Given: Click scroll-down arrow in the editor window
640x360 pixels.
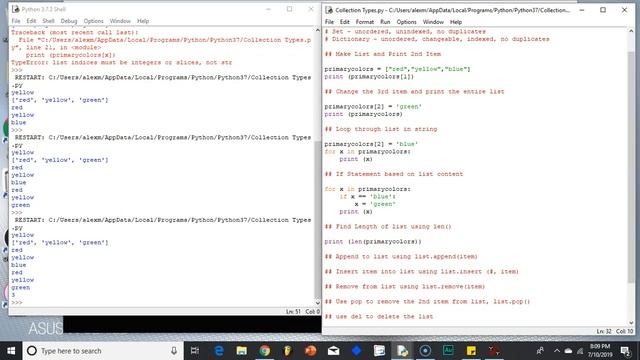Looking at the screenshot, I should point(631,323).
